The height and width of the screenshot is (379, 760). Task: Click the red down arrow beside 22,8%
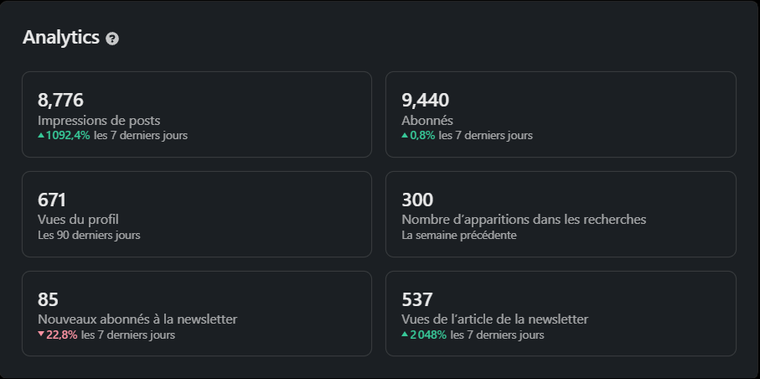pyautogui.click(x=41, y=334)
